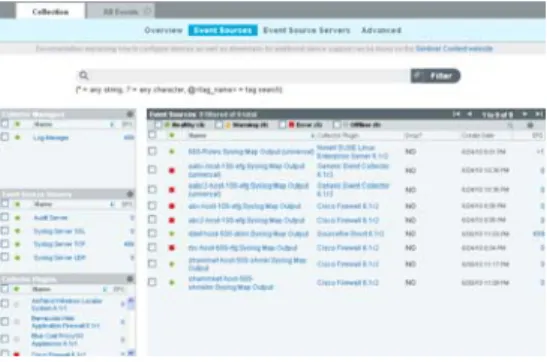
Task: Click the Audit Server green status icon
Action: tap(17, 218)
